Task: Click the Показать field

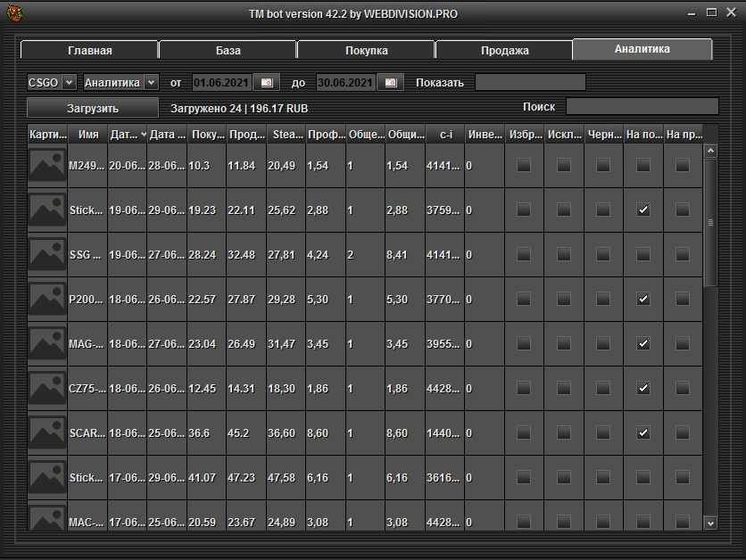Action: coord(530,83)
